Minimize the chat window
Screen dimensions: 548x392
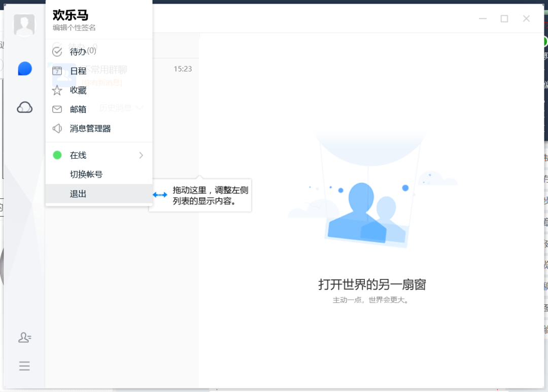pyautogui.click(x=483, y=19)
